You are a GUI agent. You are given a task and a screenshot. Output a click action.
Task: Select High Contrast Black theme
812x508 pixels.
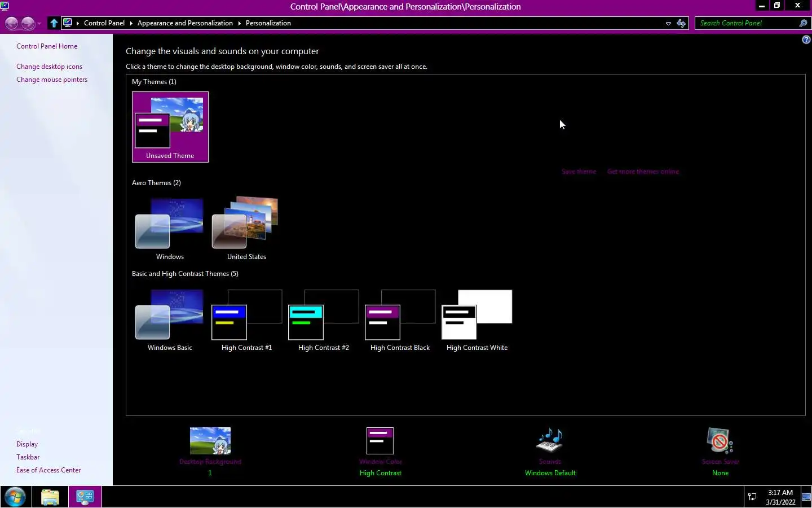click(x=400, y=320)
